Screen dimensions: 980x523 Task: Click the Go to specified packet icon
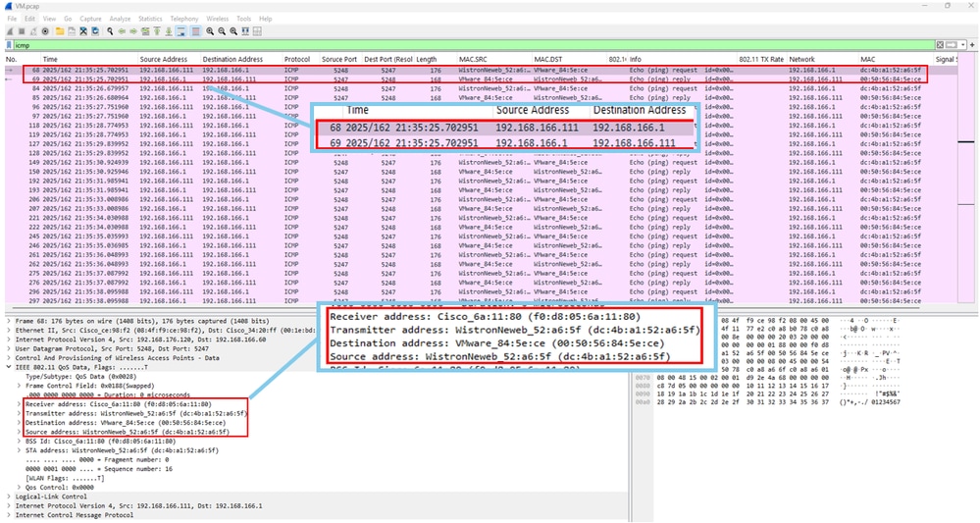coord(145,31)
